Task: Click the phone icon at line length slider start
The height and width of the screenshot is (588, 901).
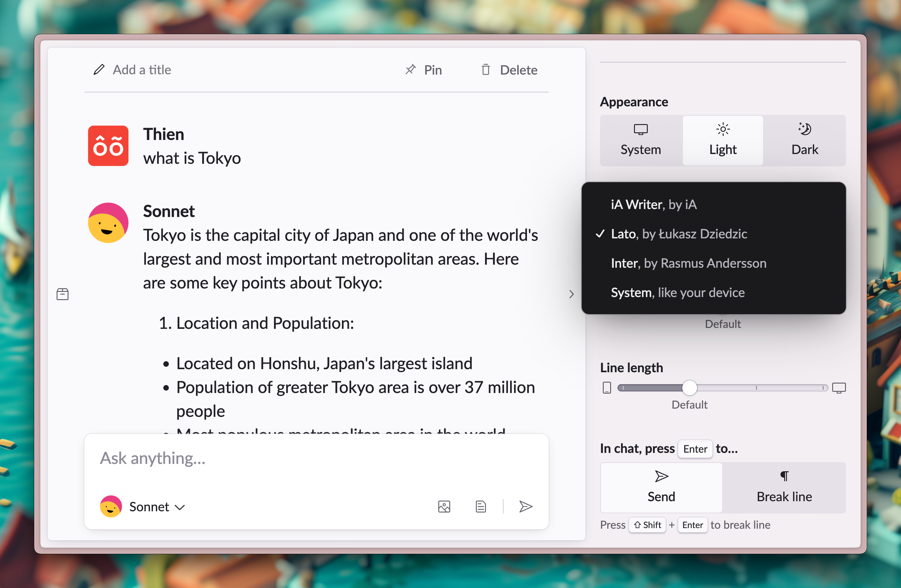Action: tap(607, 388)
